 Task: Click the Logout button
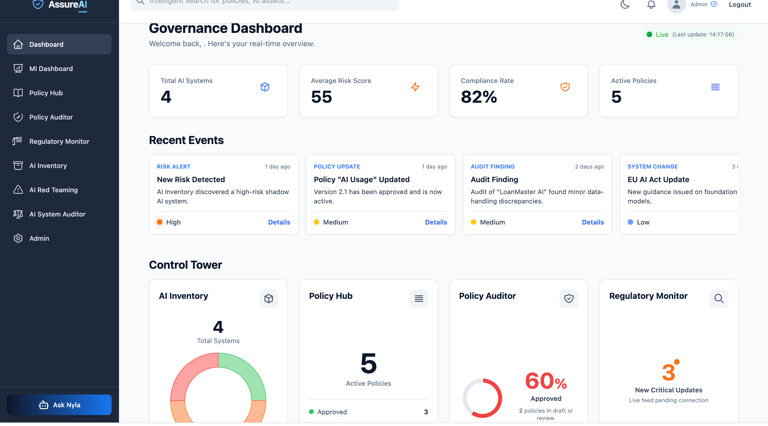[x=740, y=4]
